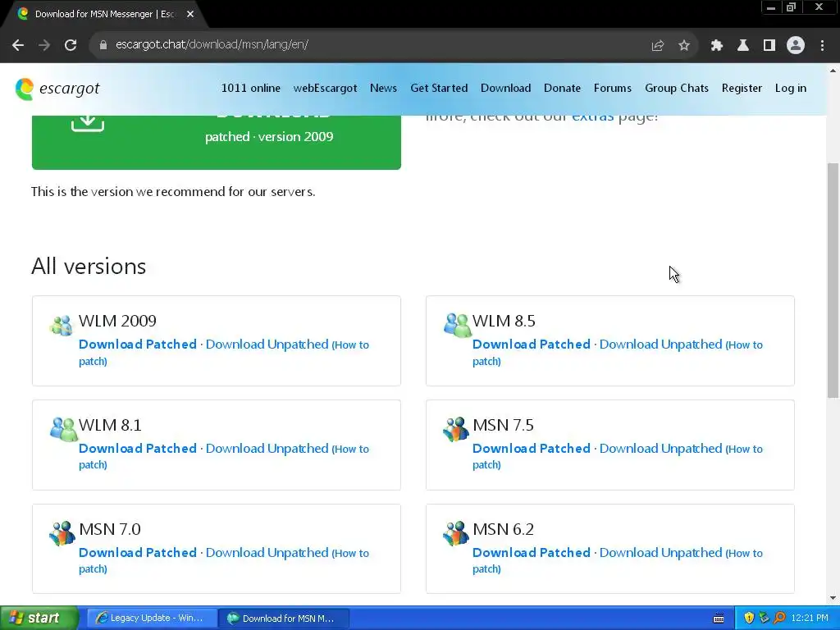This screenshot has width=840, height=630.
Task: Click the page vertical scrollbar thumb
Action: (833, 281)
